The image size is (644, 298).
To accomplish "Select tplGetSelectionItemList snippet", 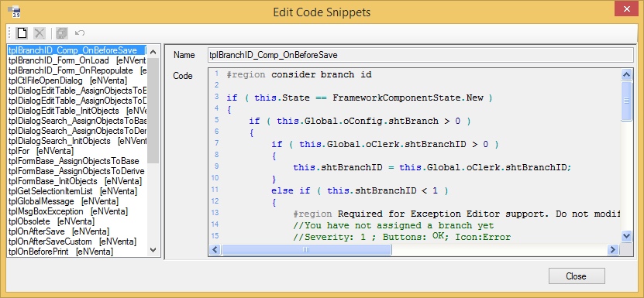I will pyautogui.click(x=77, y=191).
